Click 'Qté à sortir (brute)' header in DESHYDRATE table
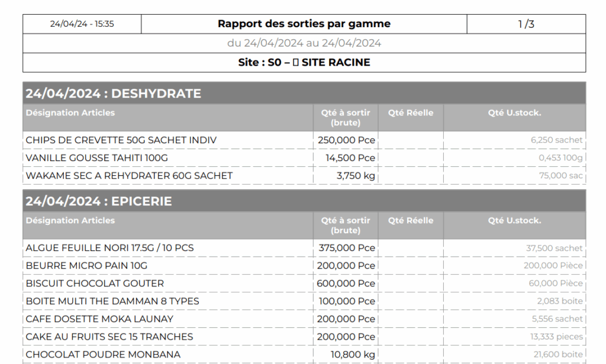Image resolution: width=606 pixels, height=364 pixels. pos(346,117)
